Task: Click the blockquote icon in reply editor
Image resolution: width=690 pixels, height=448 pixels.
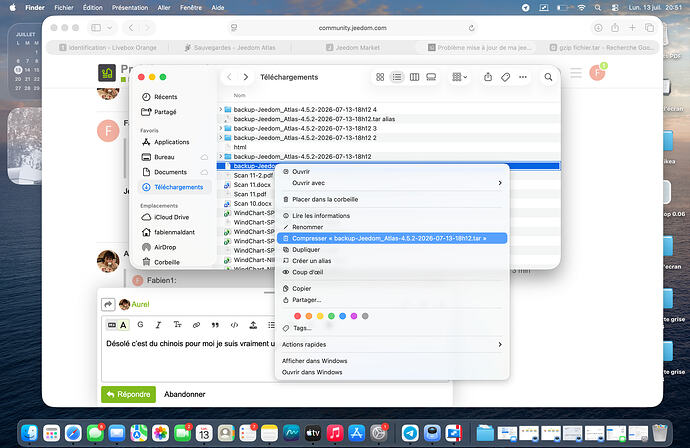Action: pyautogui.click(x=215, y=325)
